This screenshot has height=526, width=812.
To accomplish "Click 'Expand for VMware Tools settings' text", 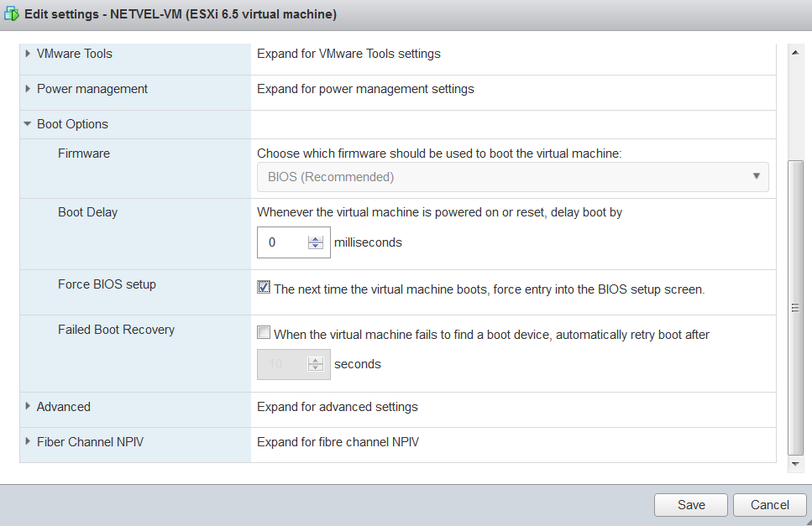I will point(348,54).
